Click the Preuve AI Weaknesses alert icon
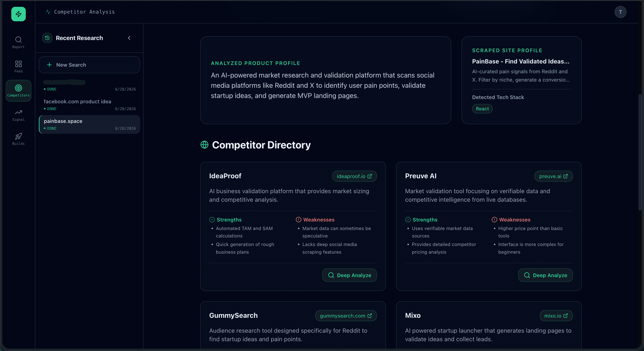Viewport: 644px width, 351px height. pos(494,220)
